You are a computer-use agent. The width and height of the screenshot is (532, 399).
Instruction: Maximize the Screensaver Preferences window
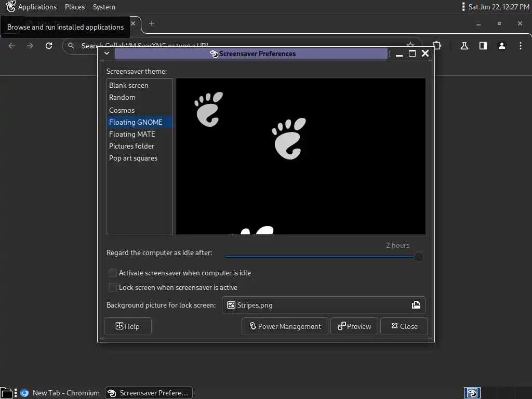tap(412, 54)
